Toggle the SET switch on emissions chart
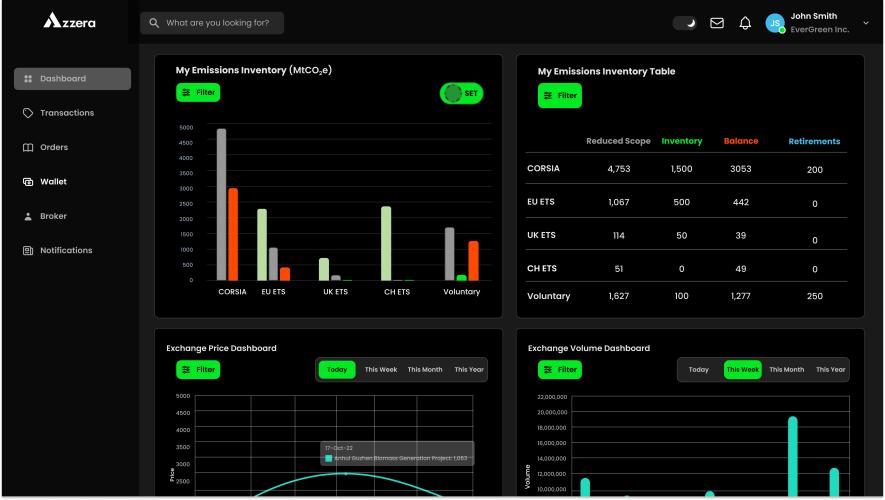 (x=461, y=93)
